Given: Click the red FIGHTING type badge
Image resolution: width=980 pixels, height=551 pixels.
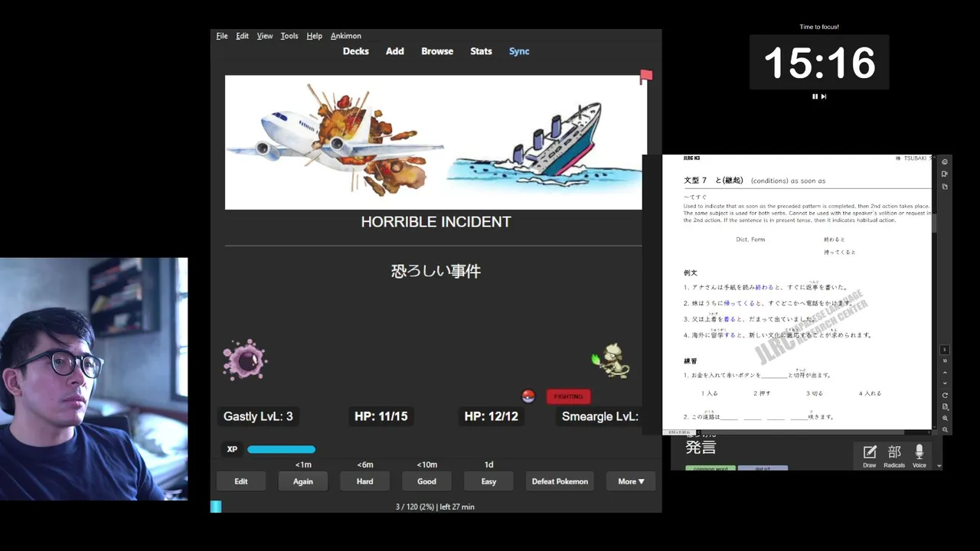Looking at the screenshot, I should coord(568,396).
